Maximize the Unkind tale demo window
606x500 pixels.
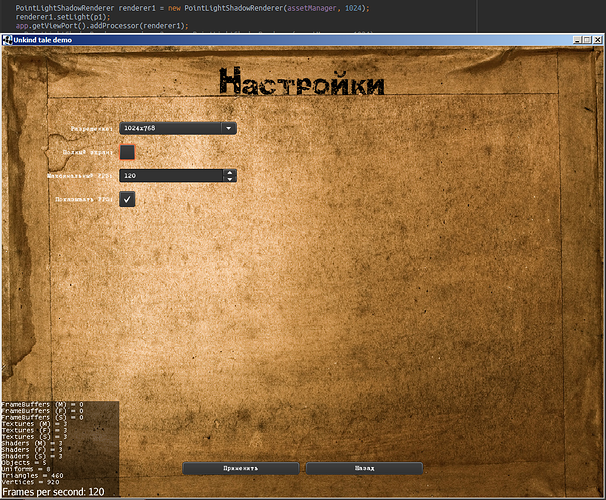coord(587,40)
